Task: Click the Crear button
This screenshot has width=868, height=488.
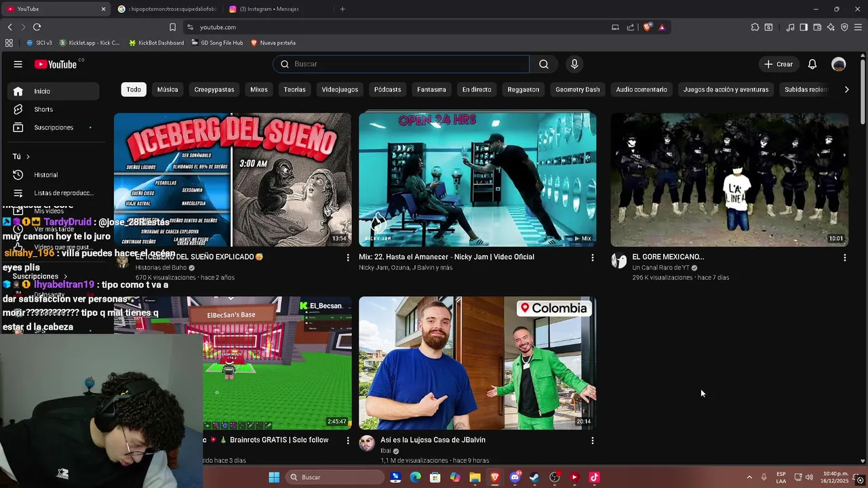Action: pos(778,64)
